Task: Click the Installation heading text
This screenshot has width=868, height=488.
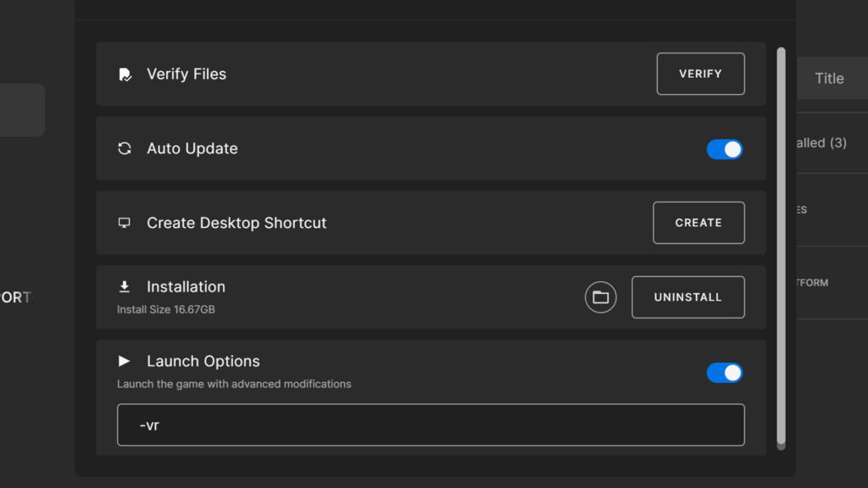Action: (x=186, y=286)
